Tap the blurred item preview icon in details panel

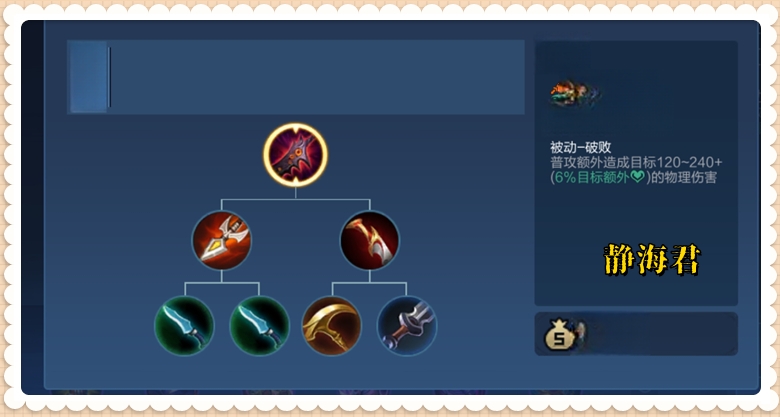coord(576,94)
